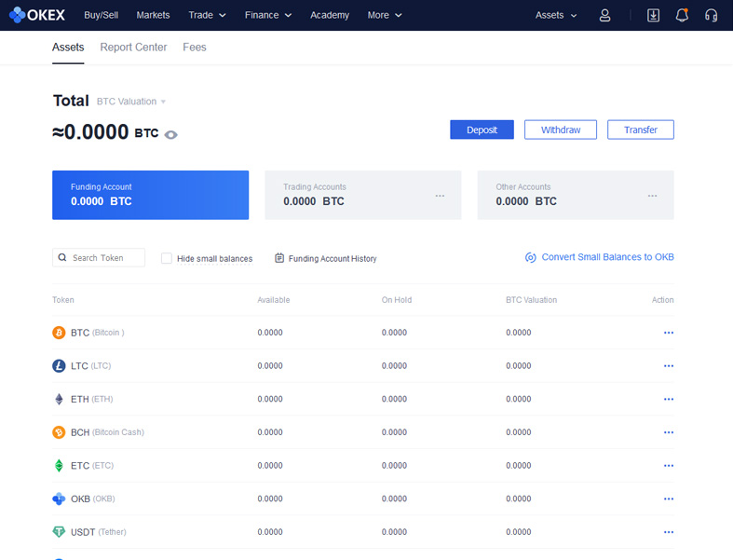Screen dimensions: 733x560
Task: Open the BTC Valuation currency dropdown
Action: (x=131, y=102)
